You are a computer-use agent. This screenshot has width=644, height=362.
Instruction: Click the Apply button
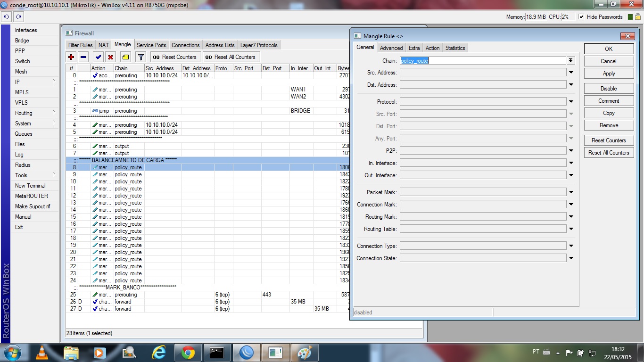[609, 74]
